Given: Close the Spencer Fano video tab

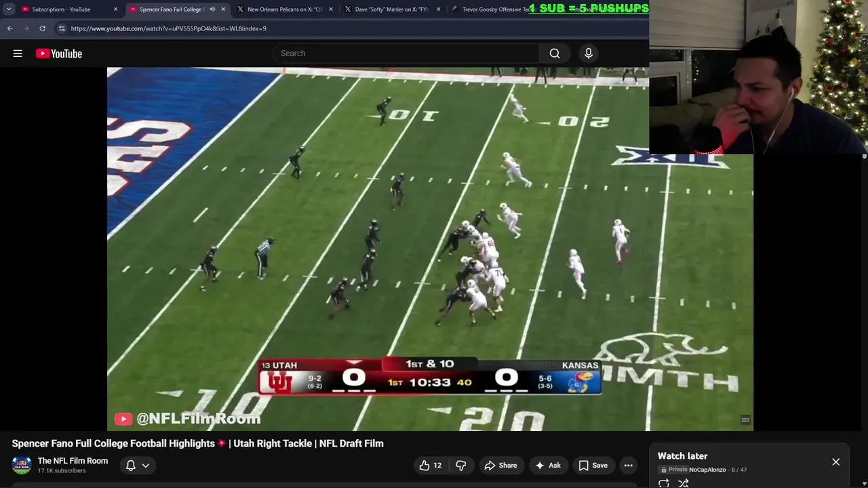Looking at the screenshot, I should (x=223, y=9).
